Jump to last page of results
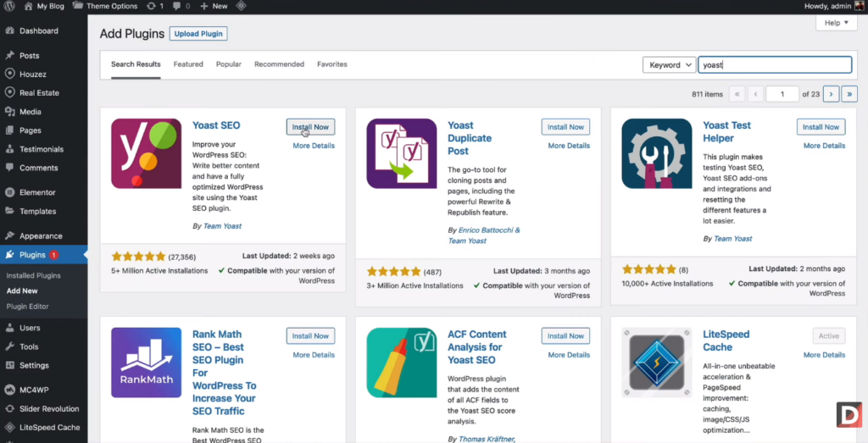868x443 pixels. (849, 94)
